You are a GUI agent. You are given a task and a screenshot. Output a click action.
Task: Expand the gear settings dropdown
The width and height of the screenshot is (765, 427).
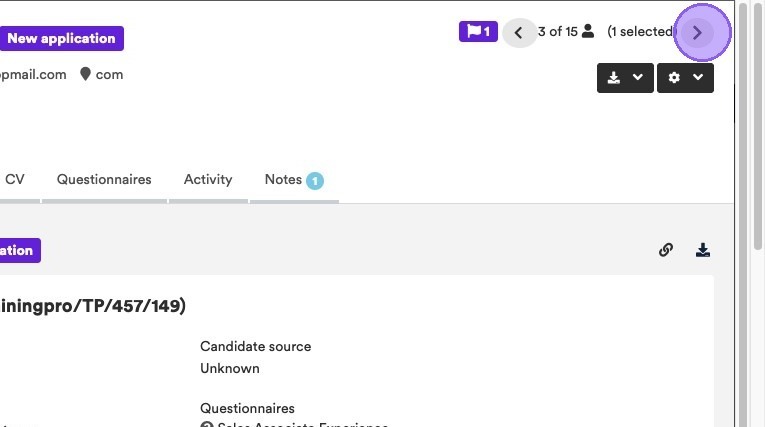coord(685,78)
